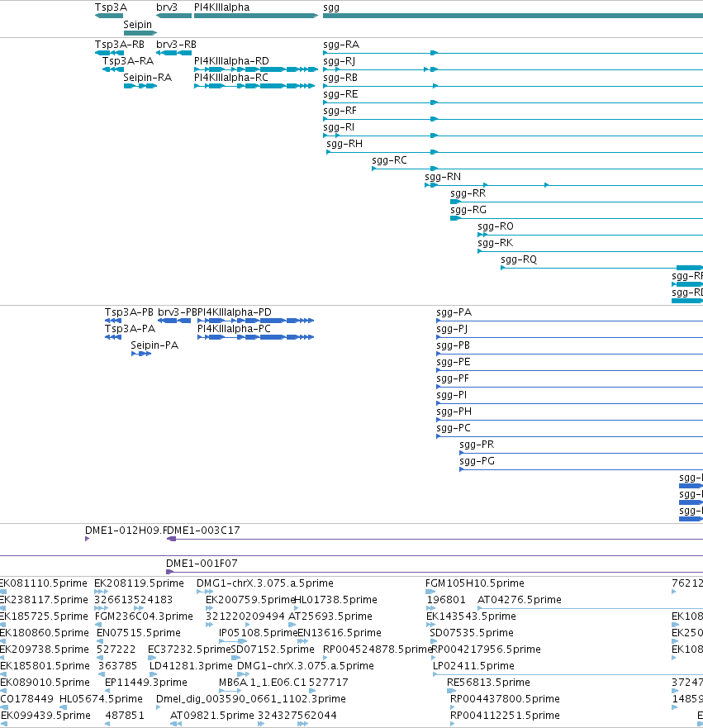Select sgg-RG transcript
The image size is (703, 728).
coord(577,218)
